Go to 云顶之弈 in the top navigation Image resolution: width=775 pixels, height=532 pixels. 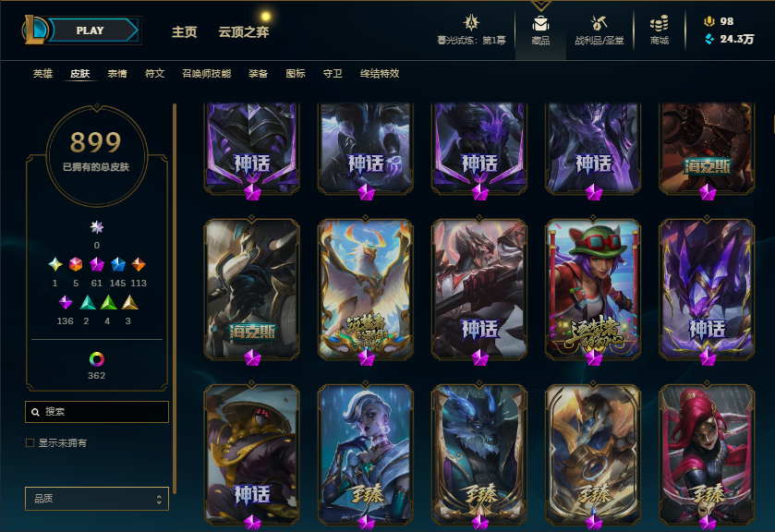tap(244, 32)
